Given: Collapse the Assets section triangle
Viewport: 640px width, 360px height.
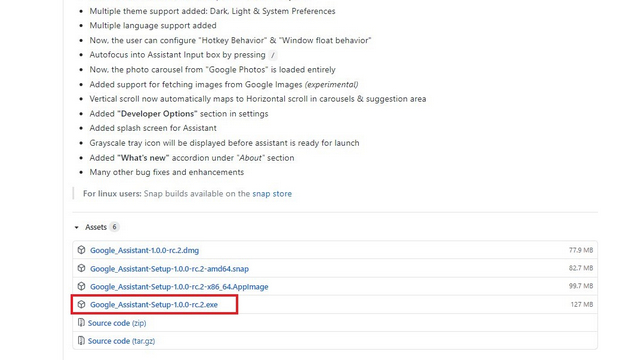Looking at the screenshot, I should pos(76,227).
